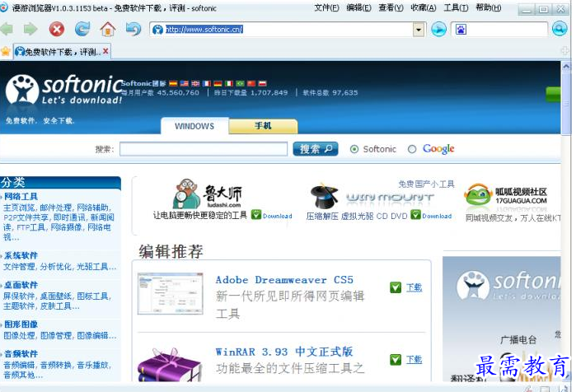Click the 鲁大师 Download icon

256,215
